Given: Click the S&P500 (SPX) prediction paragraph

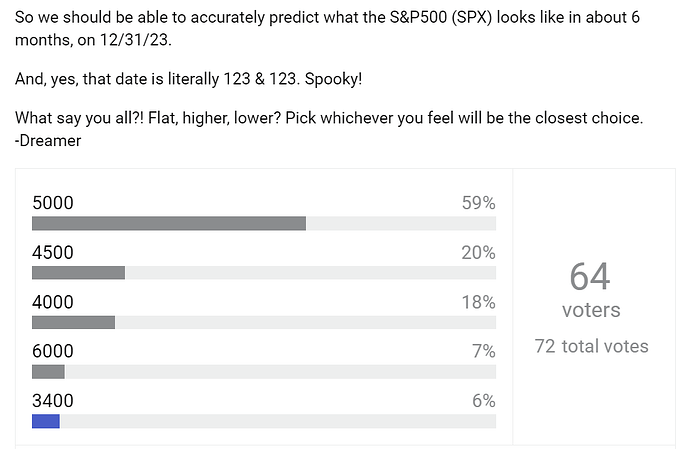Looking at the screenshot, I should tap(327, 29).
